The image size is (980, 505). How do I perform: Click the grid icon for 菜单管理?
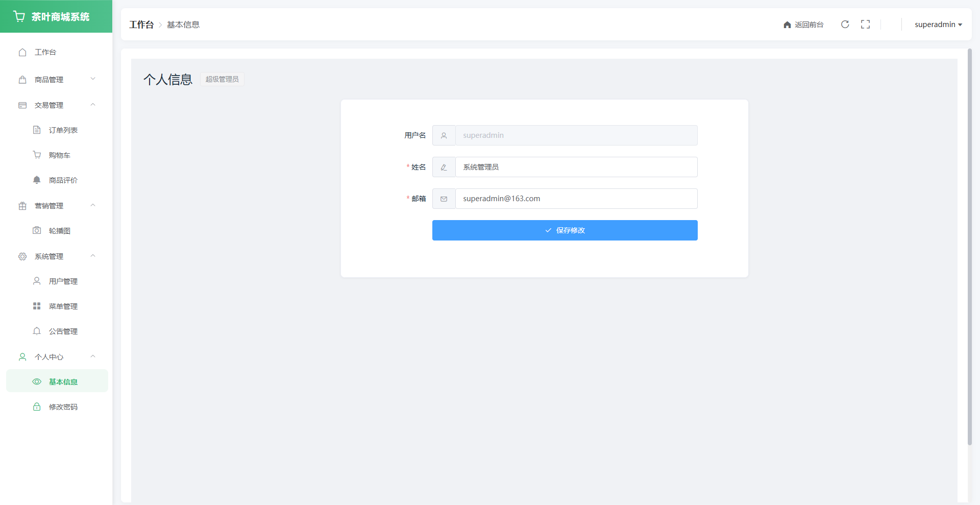(37, 306)
